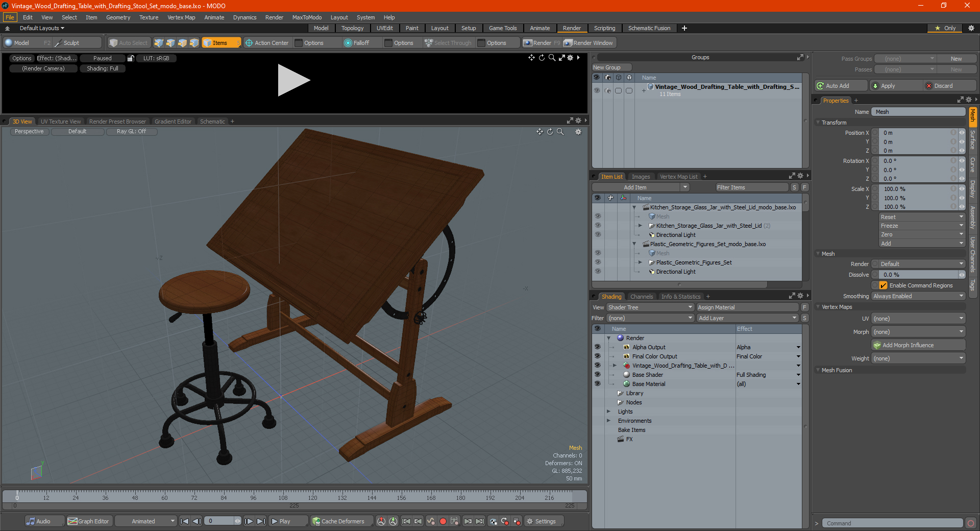Image resolution: width=980 pixels, height=531 pixels.
Task: Click the Assign Material button
Action: (x=747, y=307)
